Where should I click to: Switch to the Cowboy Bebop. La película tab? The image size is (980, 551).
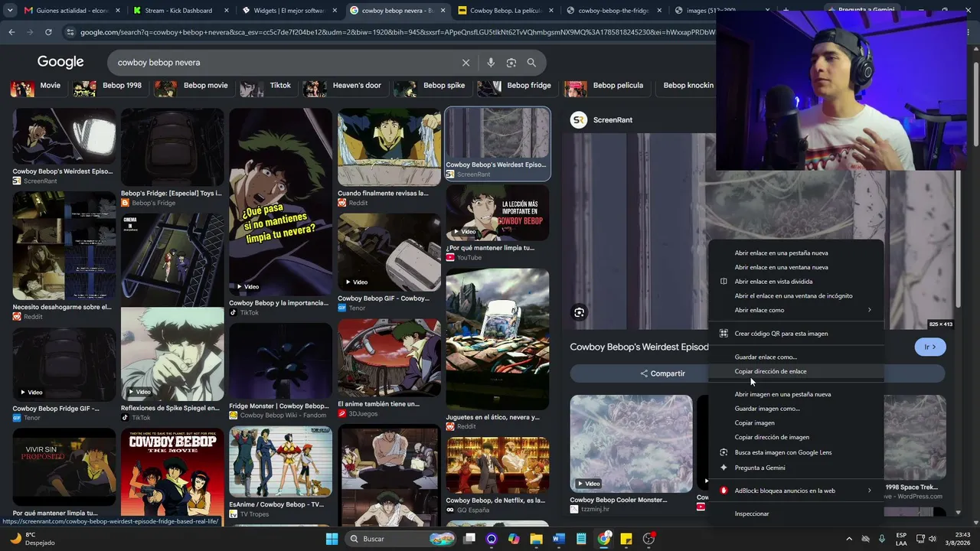click(507, 11)
